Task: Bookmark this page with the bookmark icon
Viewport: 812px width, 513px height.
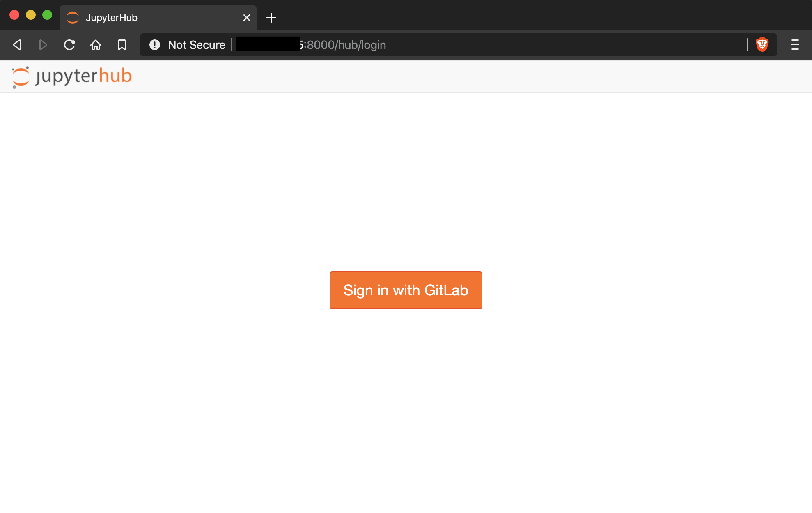Action: pyautogui.click(x=122, y=45)
